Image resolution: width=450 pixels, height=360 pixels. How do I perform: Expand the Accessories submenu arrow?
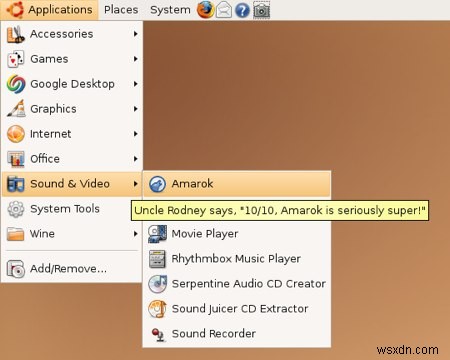[x=135, y=34]
